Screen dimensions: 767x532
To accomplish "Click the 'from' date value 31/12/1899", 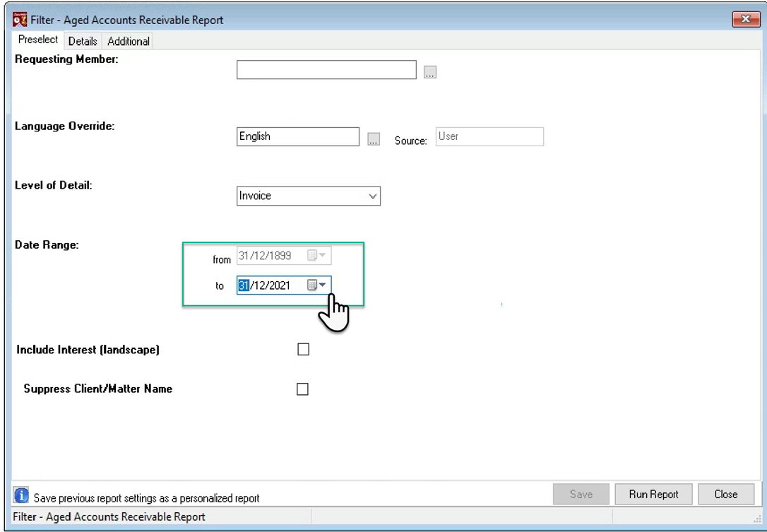I will (x=265, y=256).
